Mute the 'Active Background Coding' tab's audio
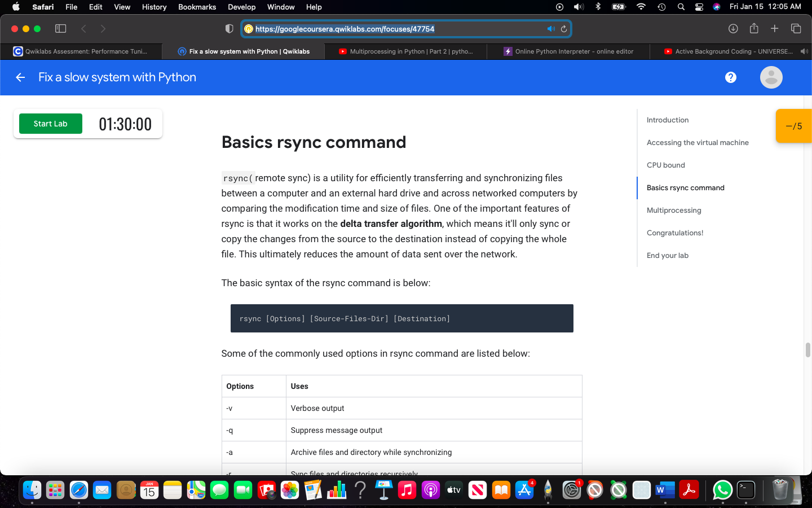Image resolution: width=812 pixels, height=508 pixels. pyautogui.click(x=805, y=51)
